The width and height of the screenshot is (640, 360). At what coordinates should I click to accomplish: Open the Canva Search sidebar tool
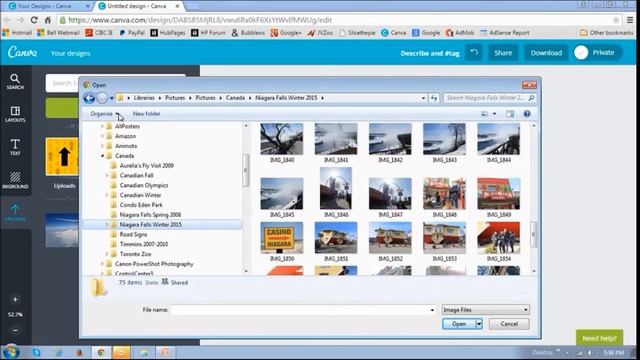pos(15,81)
